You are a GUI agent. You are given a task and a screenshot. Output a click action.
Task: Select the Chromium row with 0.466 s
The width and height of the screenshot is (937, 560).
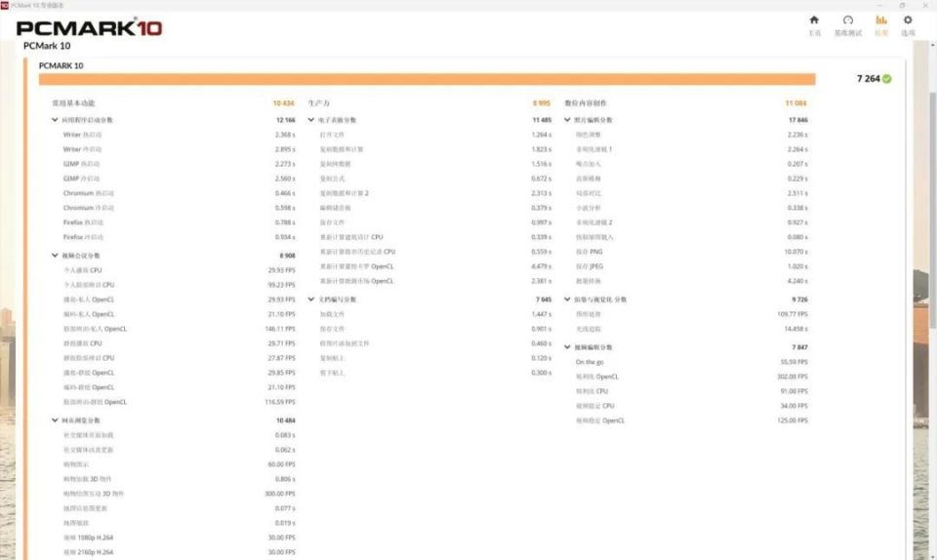179,193
